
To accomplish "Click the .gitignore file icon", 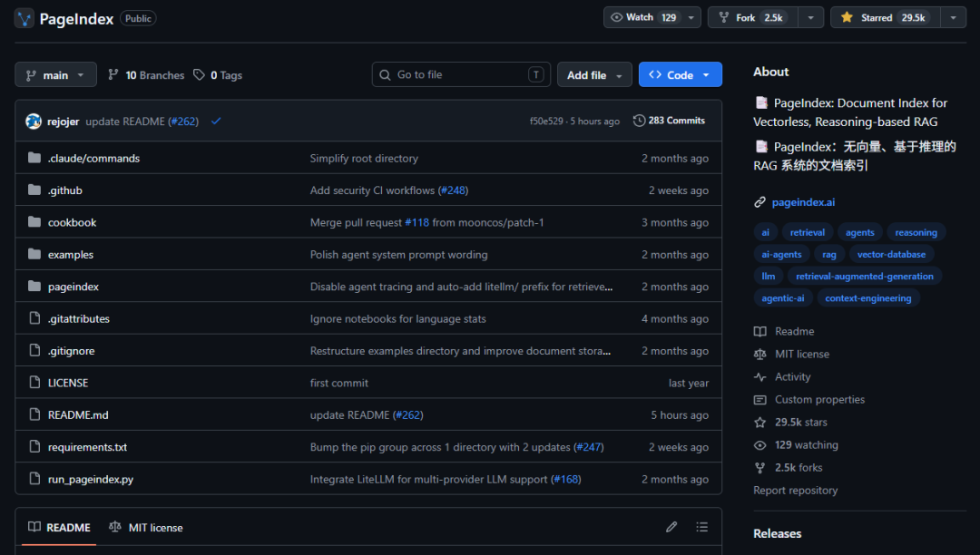I will (x=35, y=350).
